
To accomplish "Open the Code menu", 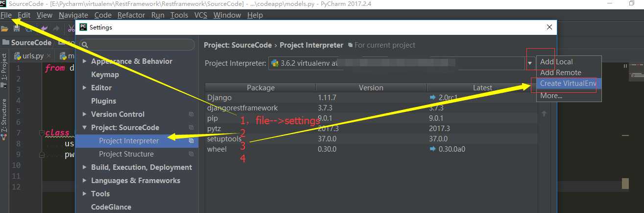I will 103,15.
